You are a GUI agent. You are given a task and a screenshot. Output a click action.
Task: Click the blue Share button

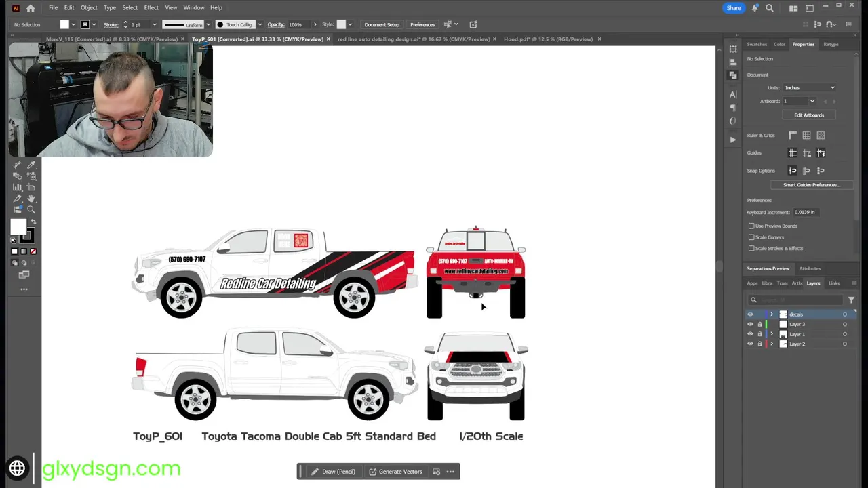click(x=734, y=8)
